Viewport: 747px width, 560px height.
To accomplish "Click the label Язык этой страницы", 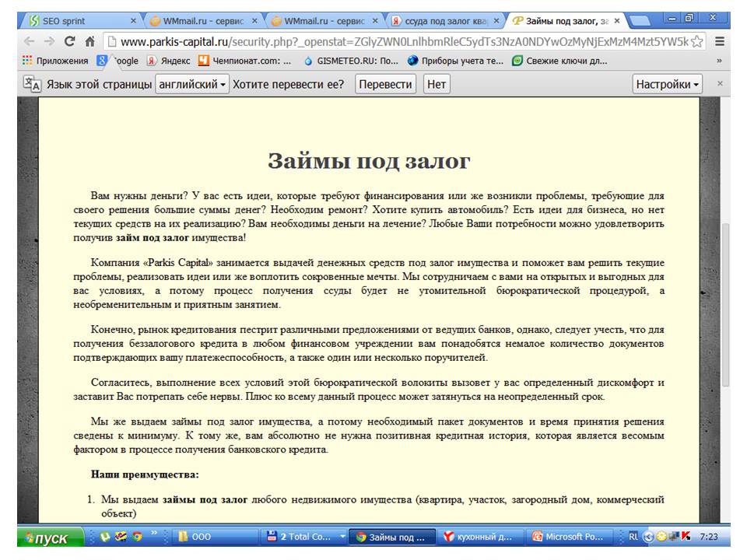I will point(99,84).
